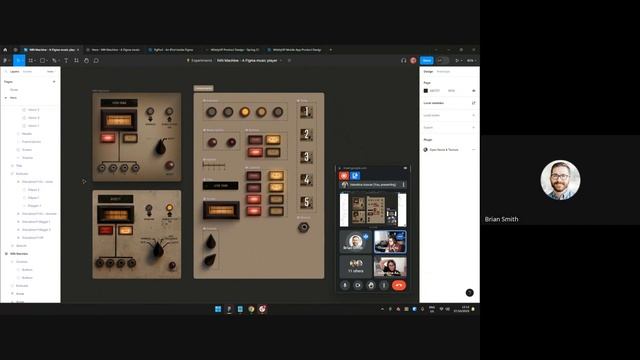Select the Move tool in toolbar
This screenshot has width=640, height=360.
[x=18, y=60]
